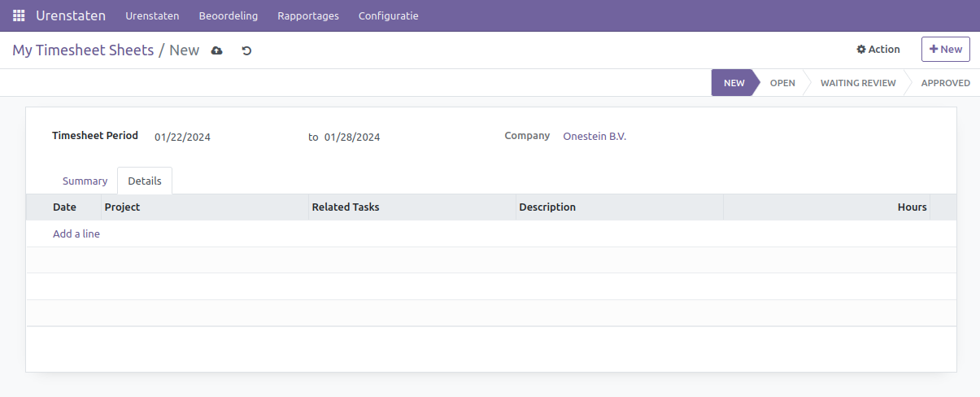The height and width of the screenshot is (397, 980).
Task: Go back to My Timesheet Sheets breadcrumb
Action: coord(83,50)
